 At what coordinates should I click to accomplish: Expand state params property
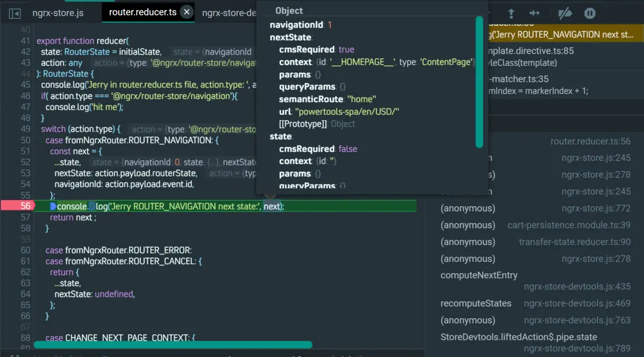point(295,174)
